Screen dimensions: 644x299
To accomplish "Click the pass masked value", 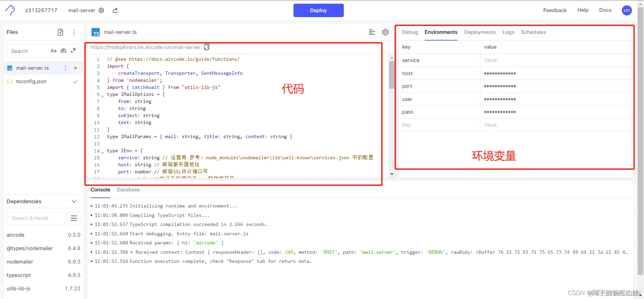I will coord(500,112).
